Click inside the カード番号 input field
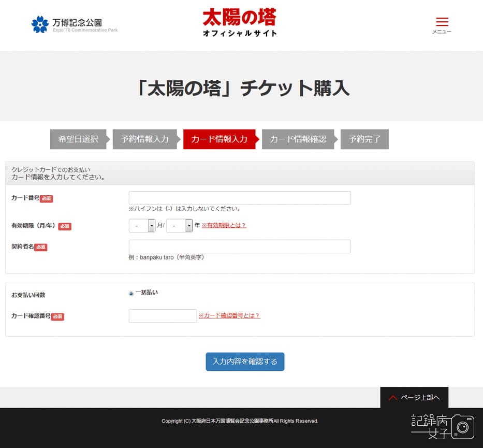Screen dimensions: 483x448 tap(239, 197)
